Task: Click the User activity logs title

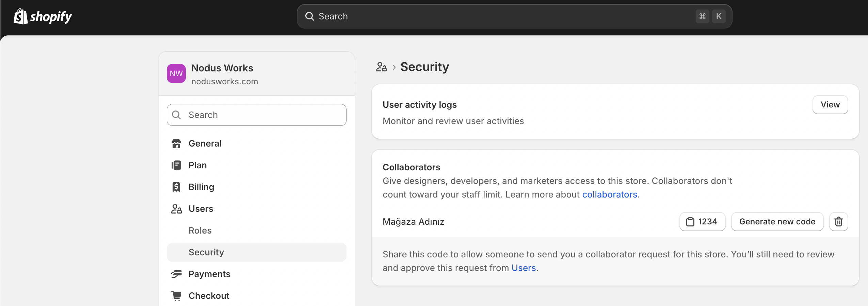Action: (420, 105)
